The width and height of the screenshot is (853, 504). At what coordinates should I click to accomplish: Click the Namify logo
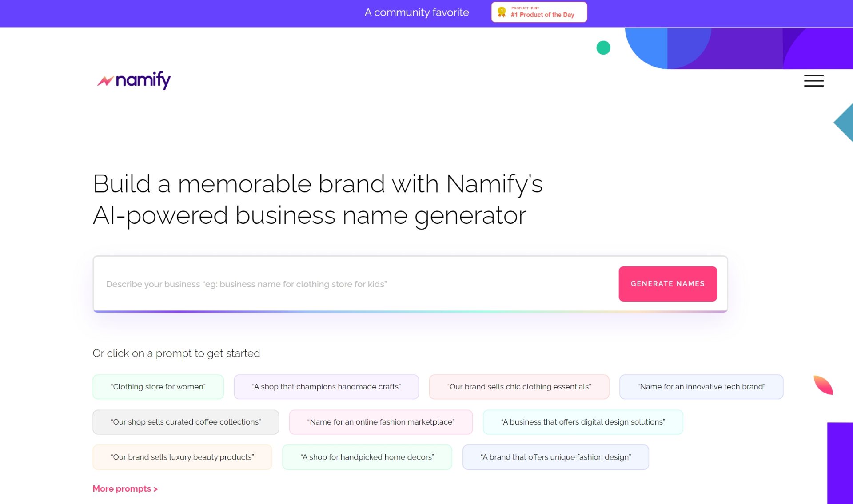pyautogui.click(x=134, y=80)
